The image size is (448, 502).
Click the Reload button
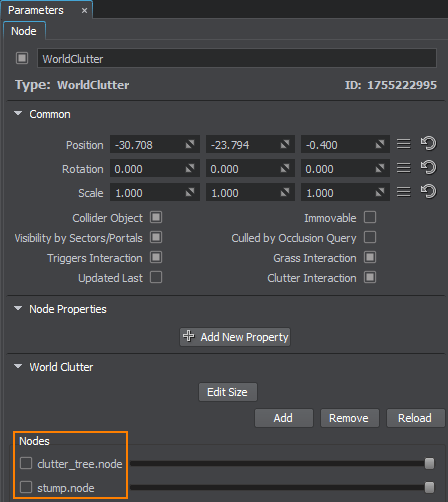[x=415, y=418]
